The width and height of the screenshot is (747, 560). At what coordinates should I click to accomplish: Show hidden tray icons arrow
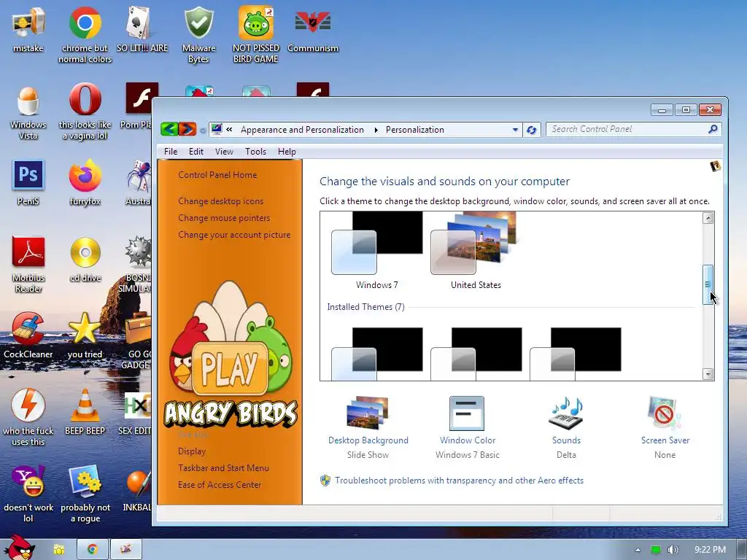(638, 550)
